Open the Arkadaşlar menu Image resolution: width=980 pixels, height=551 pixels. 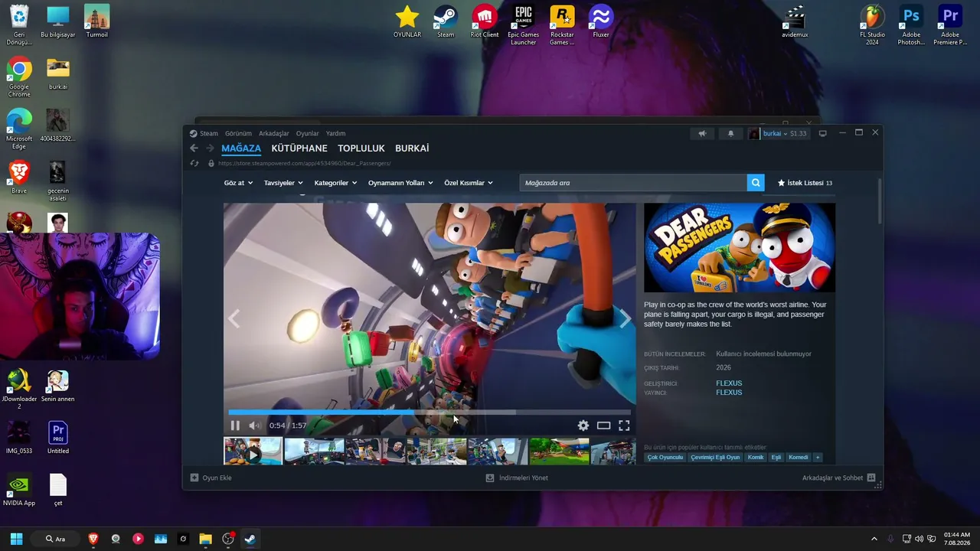[274, 133]
